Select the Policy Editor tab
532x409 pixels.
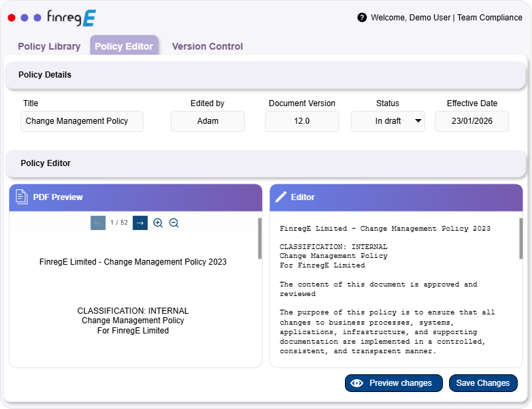[x=124, y=46]
